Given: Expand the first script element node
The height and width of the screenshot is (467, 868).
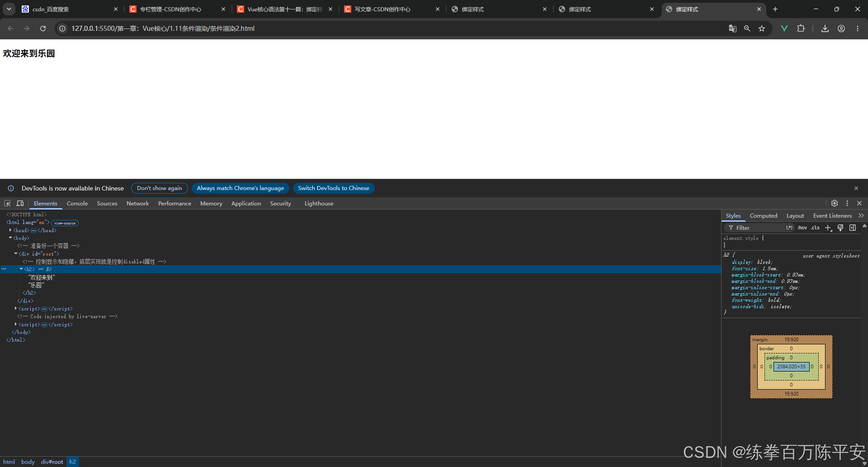Looking at the screenshot, I should click(15, 309).
